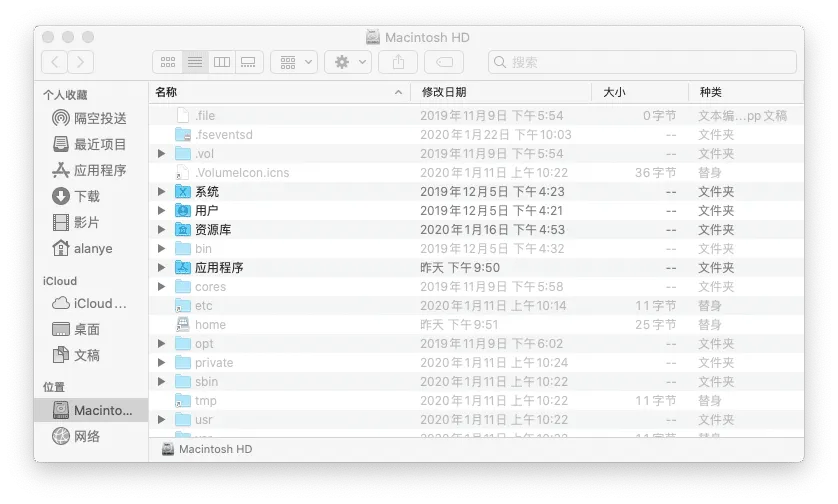Open 隔空投送 AirDrop in sidebar
The height and width of the screenshot is (504, 838).
pos(90,118)
